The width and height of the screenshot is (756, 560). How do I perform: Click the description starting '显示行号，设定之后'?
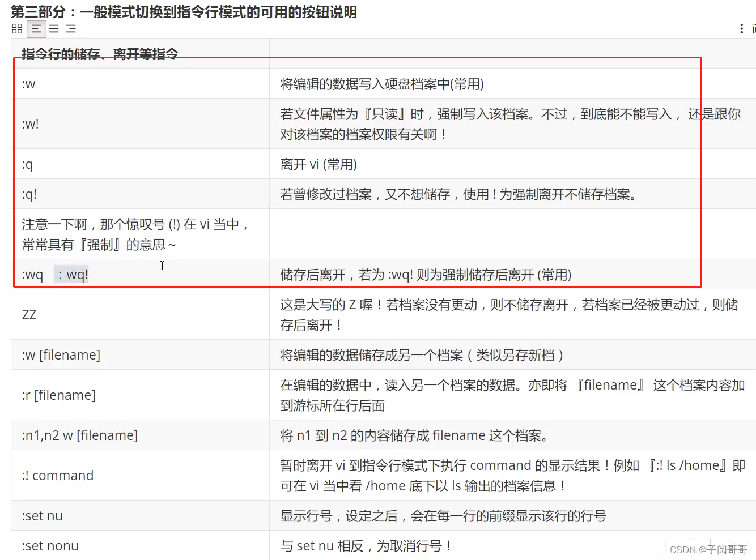(443, 516)
